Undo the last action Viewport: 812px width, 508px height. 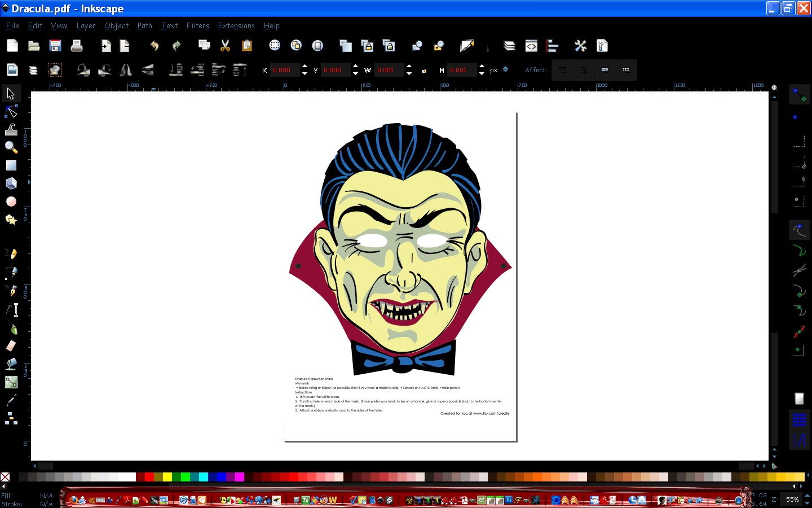155,46
